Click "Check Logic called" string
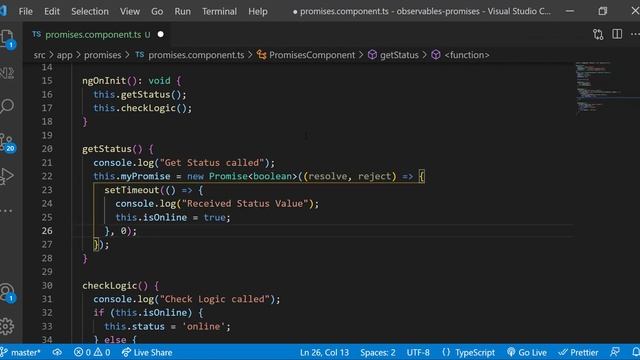The height and width of the screenshot is (360, 640). click(x=215, y=299)
